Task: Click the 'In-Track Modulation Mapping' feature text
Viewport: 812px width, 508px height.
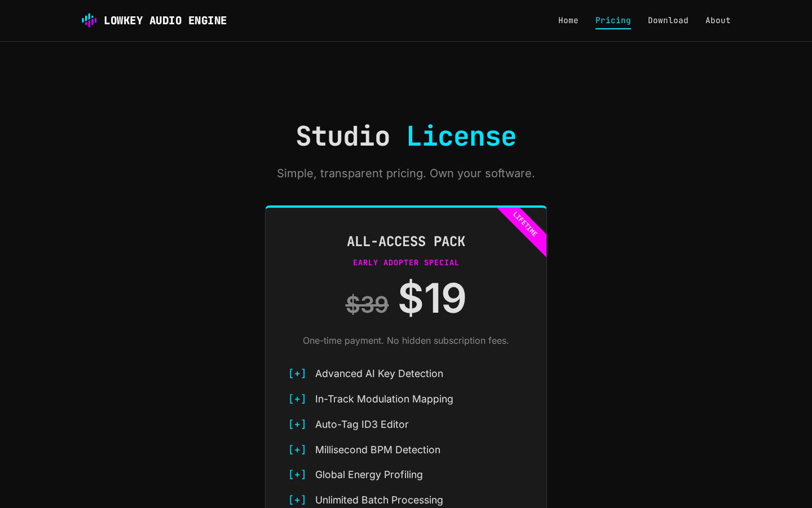Action: (384, 399)
